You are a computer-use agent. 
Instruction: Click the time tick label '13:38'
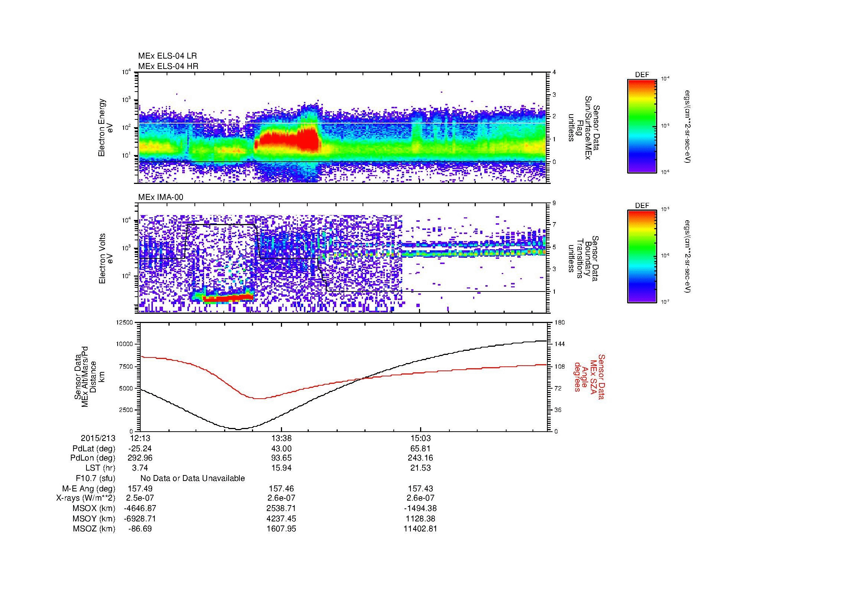pos(281,438)
